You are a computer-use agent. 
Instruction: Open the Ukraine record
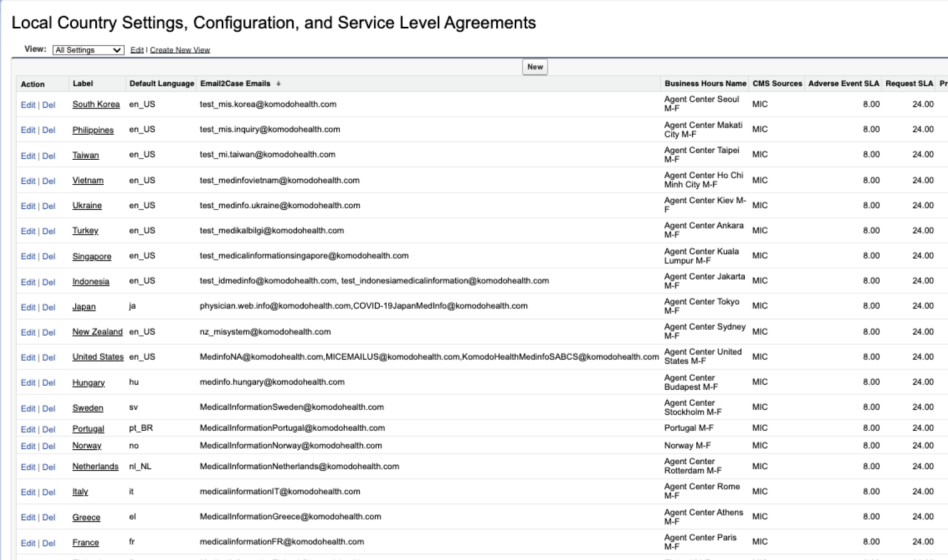(87, 205)
